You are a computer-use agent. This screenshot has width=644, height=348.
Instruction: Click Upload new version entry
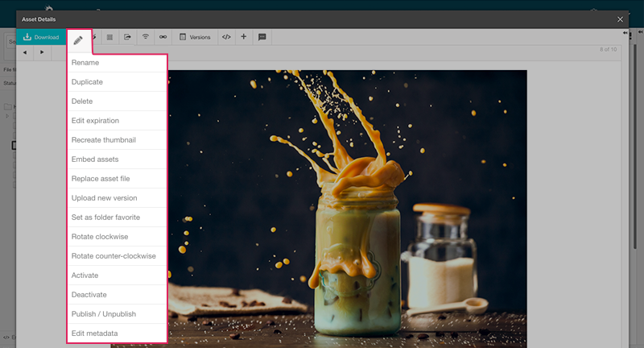(117, 198)
